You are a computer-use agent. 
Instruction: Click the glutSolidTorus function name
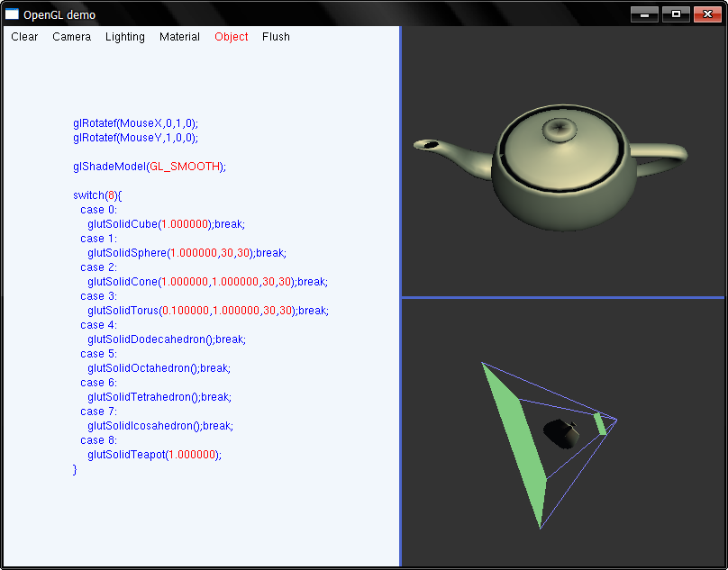pos(123,311)
